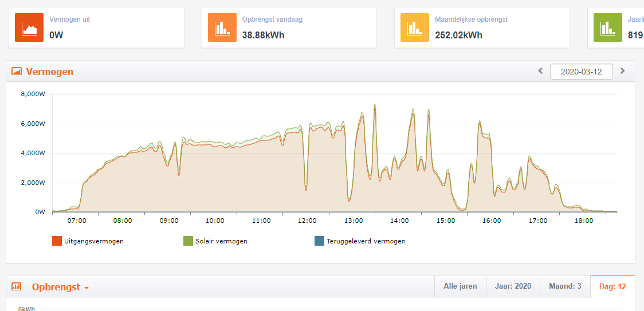
Task: Toggle Uitgangsvermogen series in legend
Action: [88, 241]
